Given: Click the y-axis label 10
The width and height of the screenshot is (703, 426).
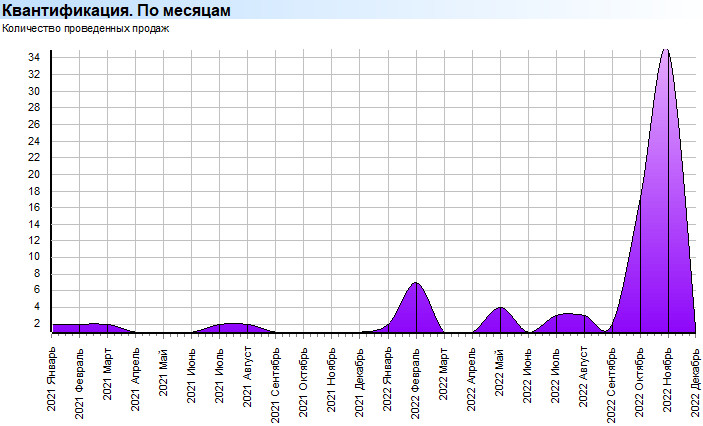Looking at the screenshot, I should point(34,257).
